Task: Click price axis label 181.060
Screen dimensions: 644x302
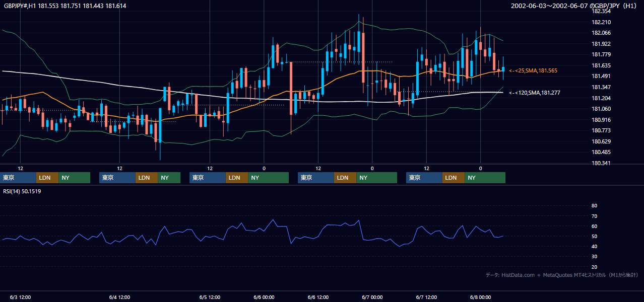Action: coord(601,109)
